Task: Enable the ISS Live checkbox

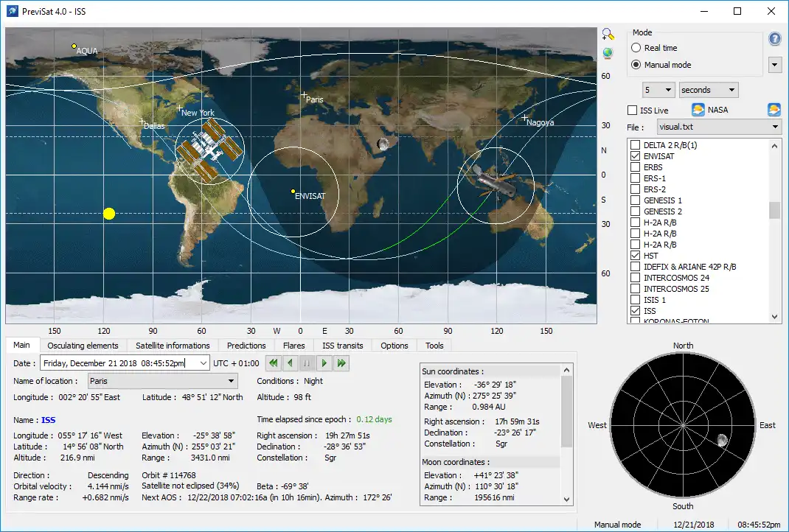Action: (x=632, y=111)
